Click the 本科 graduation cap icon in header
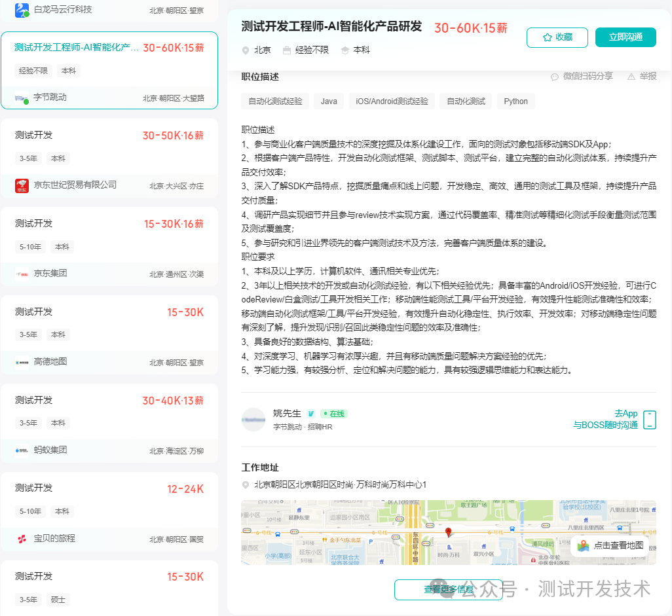 point(345,50)
